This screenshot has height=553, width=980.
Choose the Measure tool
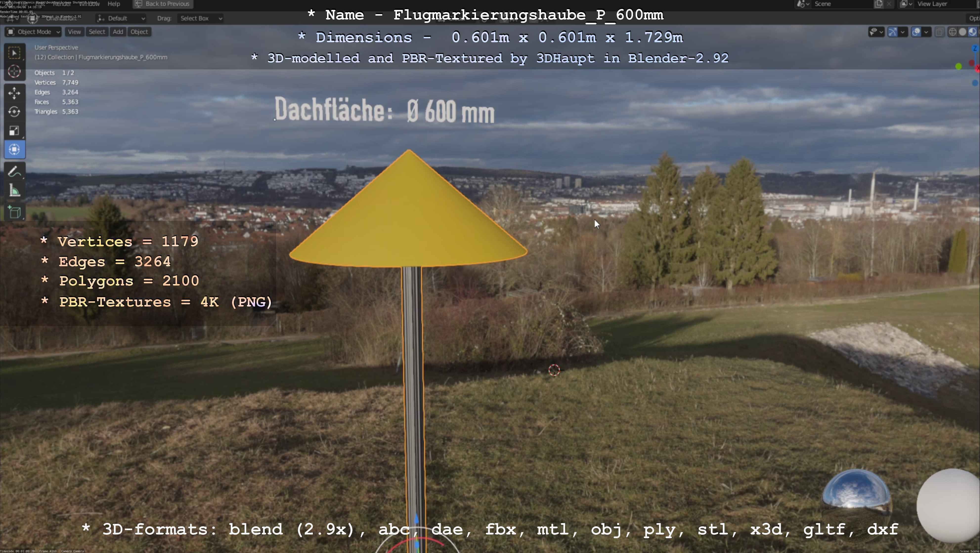[14, 190]
